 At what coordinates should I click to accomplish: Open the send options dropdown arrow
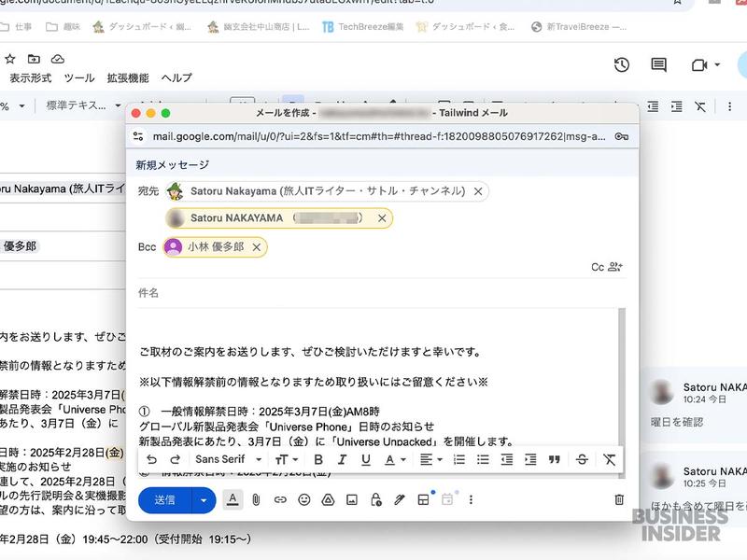204,500
